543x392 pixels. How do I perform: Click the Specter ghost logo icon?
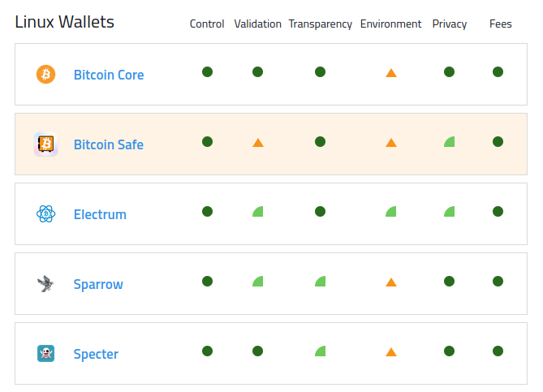[45, 354]
